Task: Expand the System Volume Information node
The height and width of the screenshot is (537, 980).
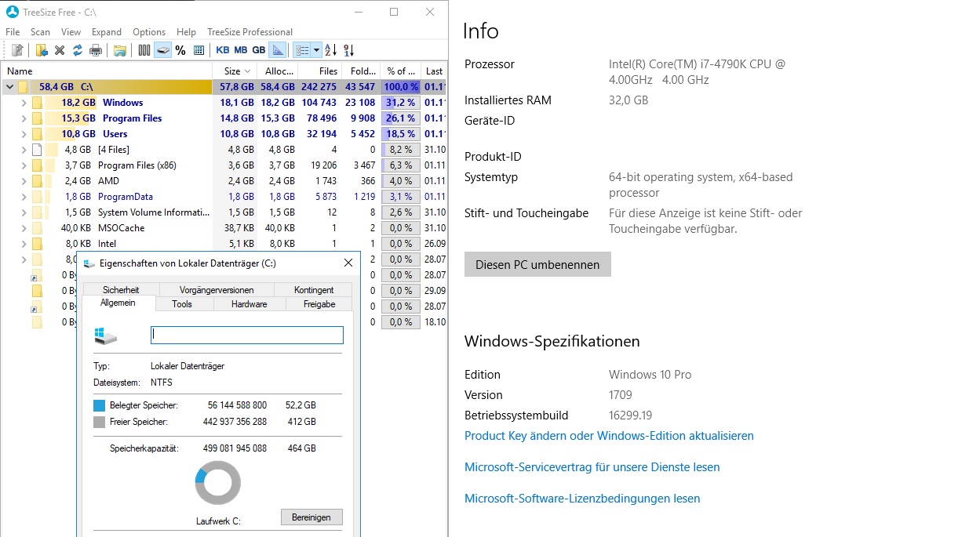Action: 24,212
